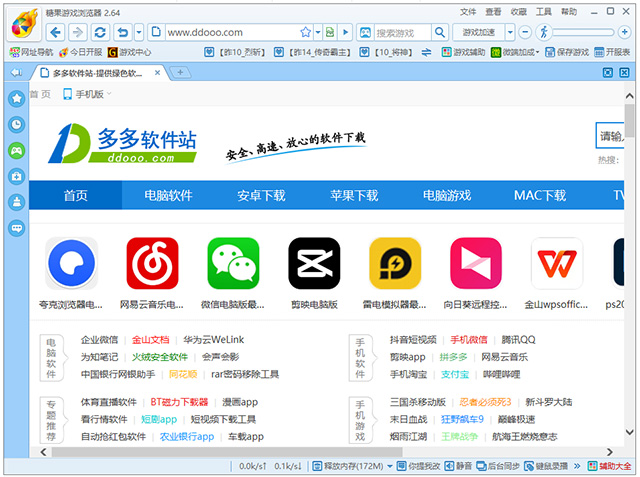Open a new tab with the plus button
This screenshot has width=640, height=477.
(x=180, y=72)
